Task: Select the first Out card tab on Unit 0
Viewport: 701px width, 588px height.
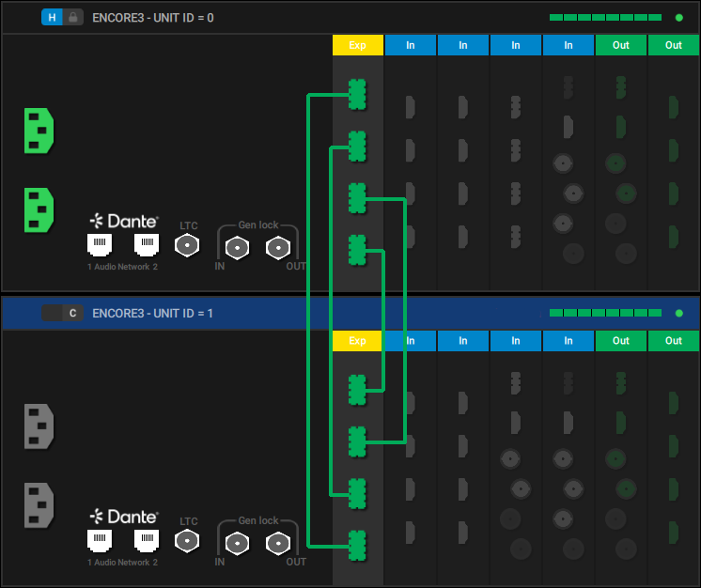Action: pyautogui.click(x=621, y=45)
